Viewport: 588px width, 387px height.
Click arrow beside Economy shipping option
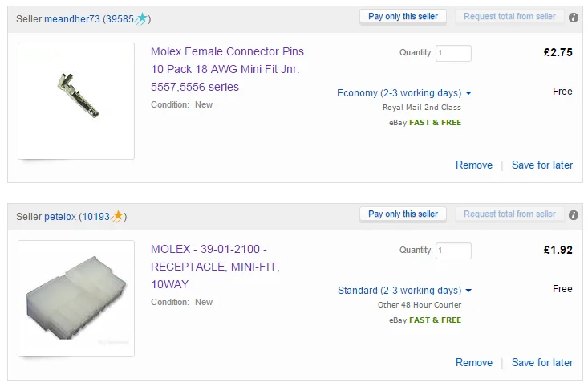tap(468, 93)
